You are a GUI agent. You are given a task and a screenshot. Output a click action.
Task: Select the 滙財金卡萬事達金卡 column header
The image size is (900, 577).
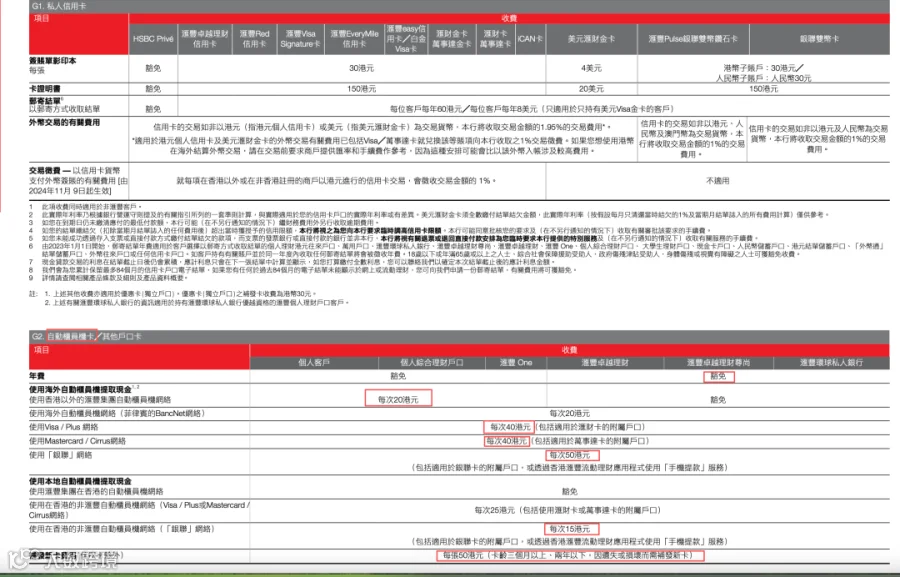click(452, 39)
